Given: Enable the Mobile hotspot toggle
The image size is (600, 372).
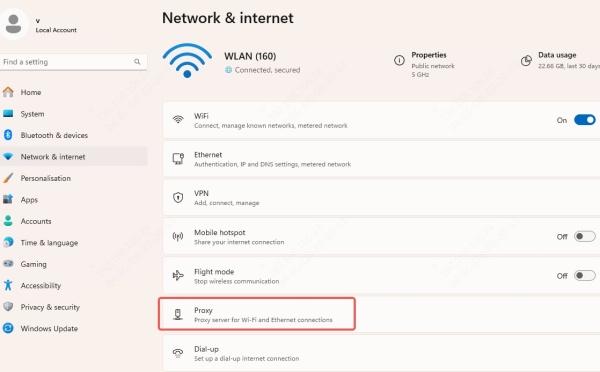Looking at the screenshot, I should point(584,236).
